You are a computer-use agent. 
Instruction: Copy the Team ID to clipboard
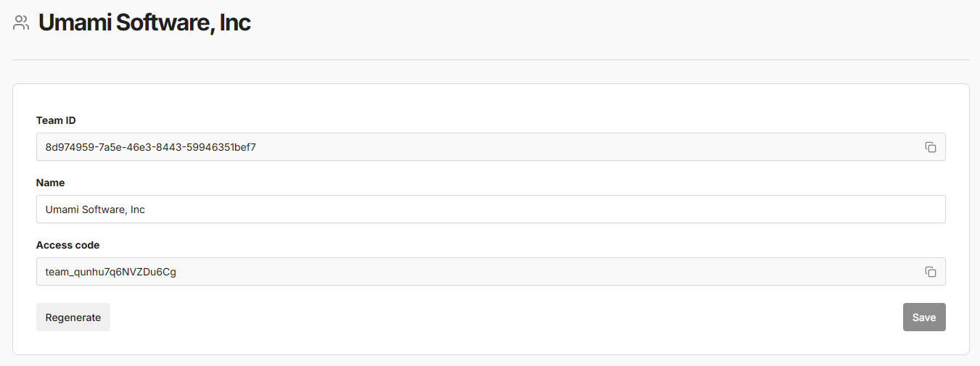[930, 147]
